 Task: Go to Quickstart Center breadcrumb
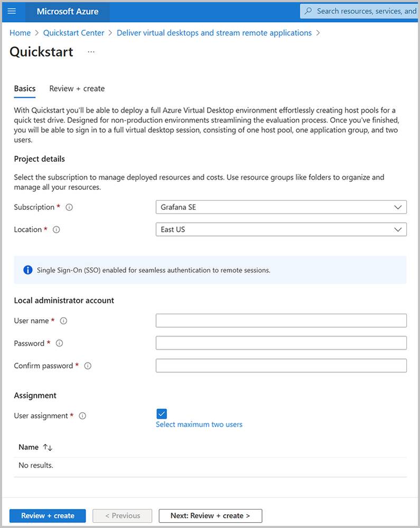74,33
